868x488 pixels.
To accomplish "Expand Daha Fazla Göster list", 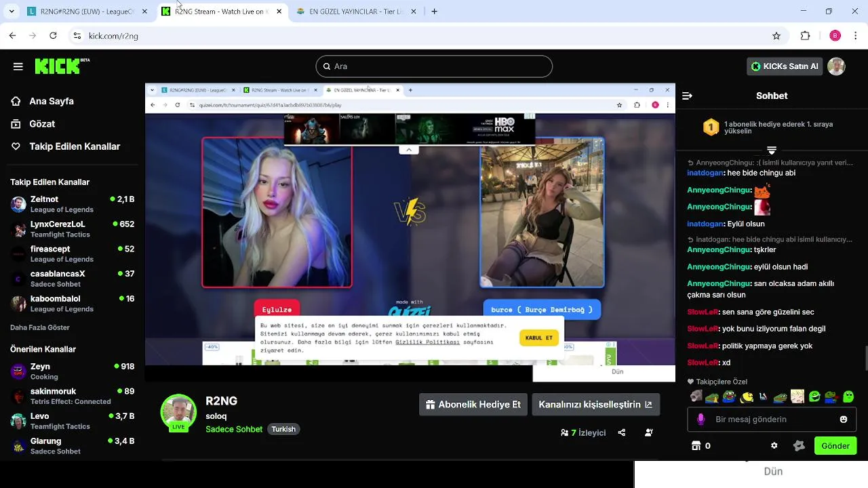I will (40, 327).
